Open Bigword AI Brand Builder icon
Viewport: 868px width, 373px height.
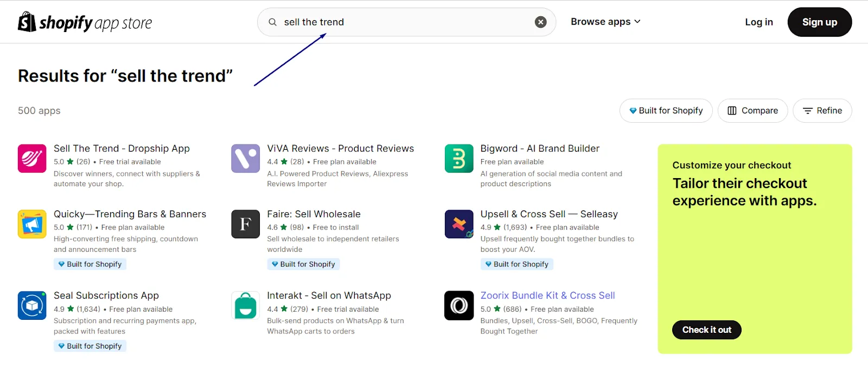click(459, 159)
